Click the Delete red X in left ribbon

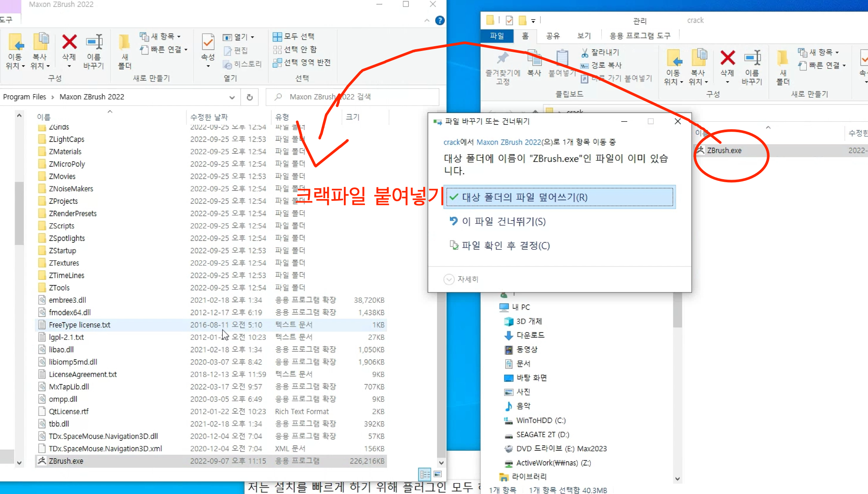tap(69, 42)
